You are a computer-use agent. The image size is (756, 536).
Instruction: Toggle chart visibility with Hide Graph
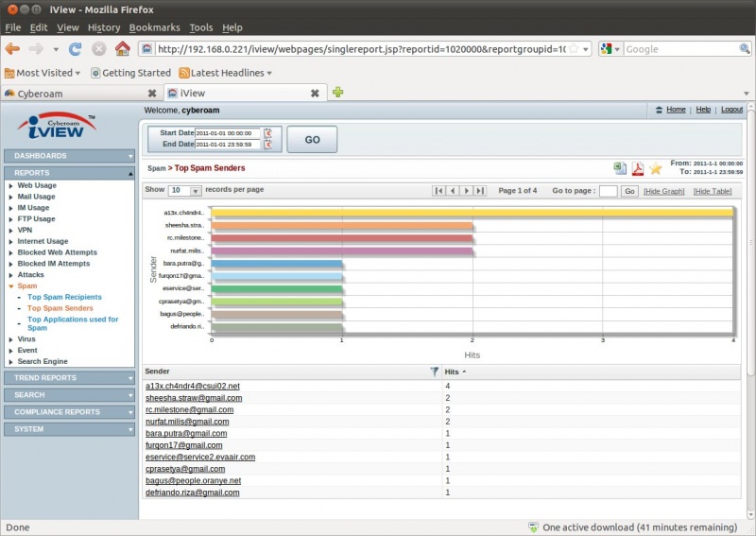coord(663,191)
